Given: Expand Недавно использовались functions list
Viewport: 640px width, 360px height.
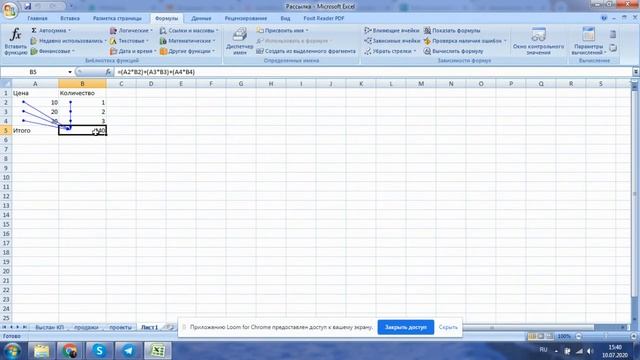Looking at the screenshot, I should pyautogui.click(x=68, y=41).
